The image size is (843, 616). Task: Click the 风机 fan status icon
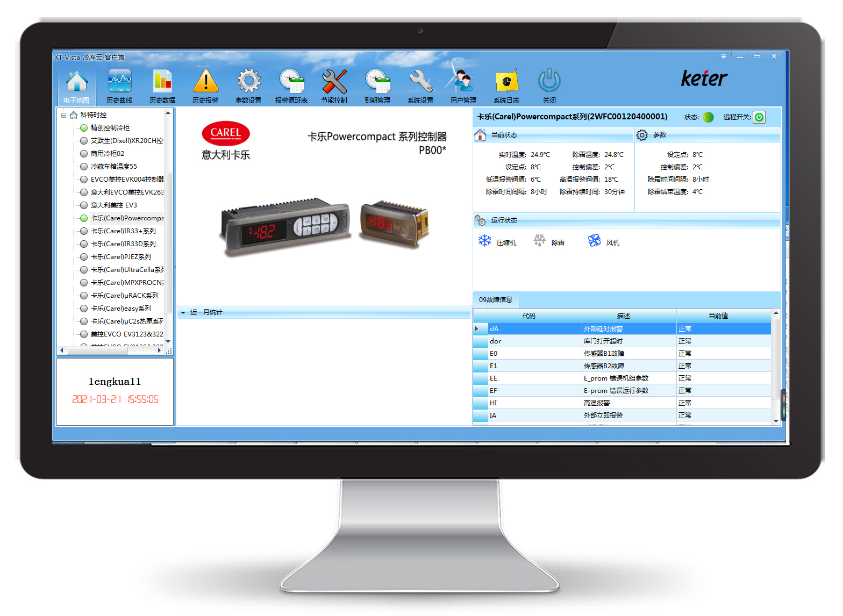click(594, 241)
